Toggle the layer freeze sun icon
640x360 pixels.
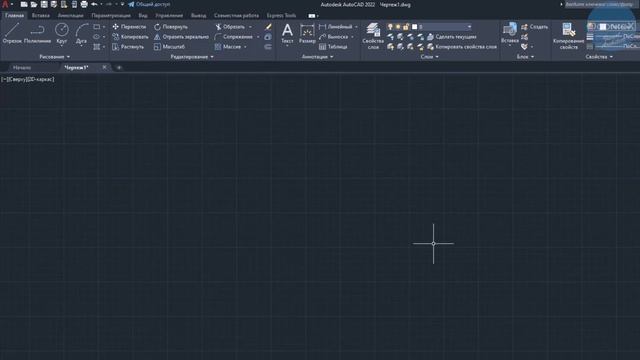[x=398, y=27]
